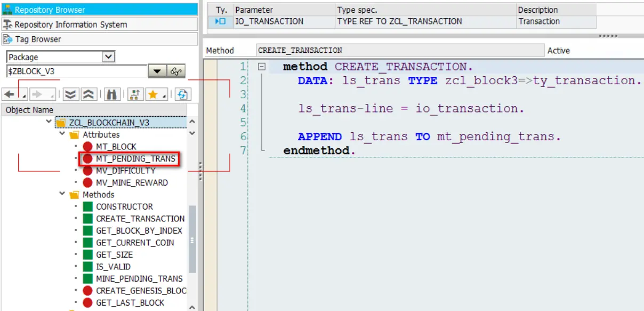
Task: Select the MT_BLOCK attribute
Action: tap(116, 147)
